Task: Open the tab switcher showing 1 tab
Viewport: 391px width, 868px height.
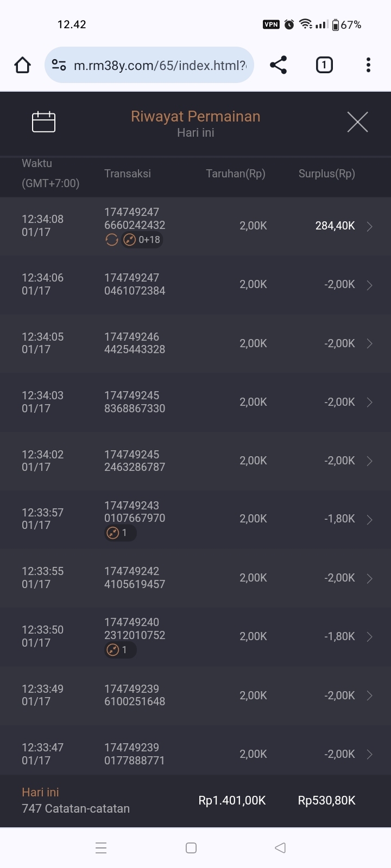Action: (324, 65)
